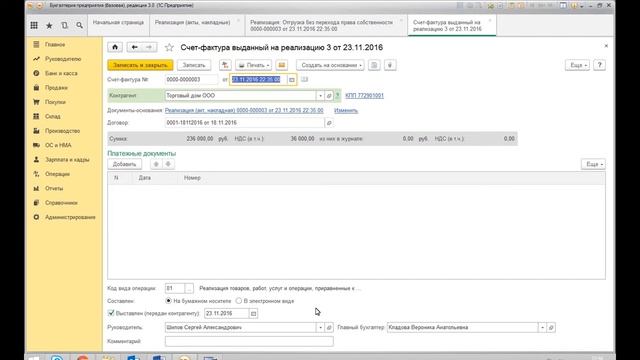
Task: Go to home page via house icon
Action: 115,47
